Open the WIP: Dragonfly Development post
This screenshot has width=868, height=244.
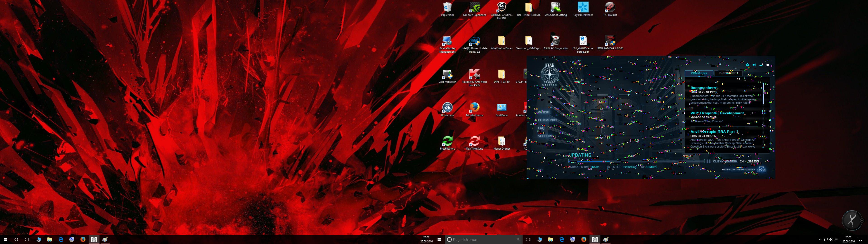point(717,113)
